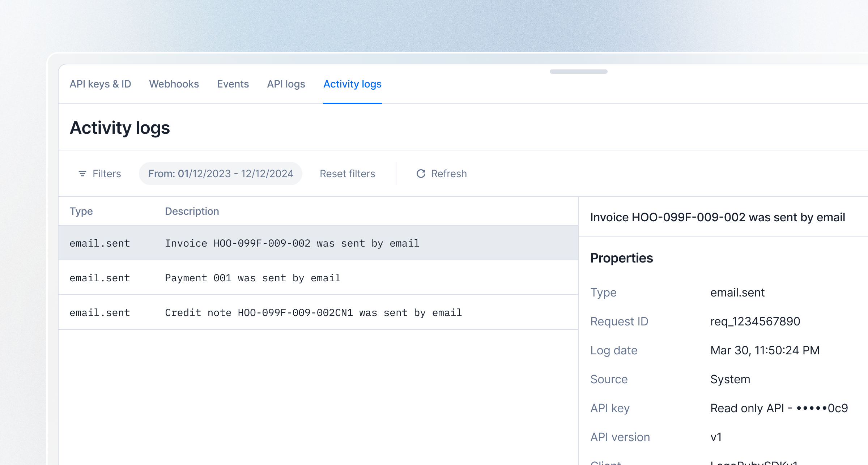Switch to the Webhooks tab

174,84
